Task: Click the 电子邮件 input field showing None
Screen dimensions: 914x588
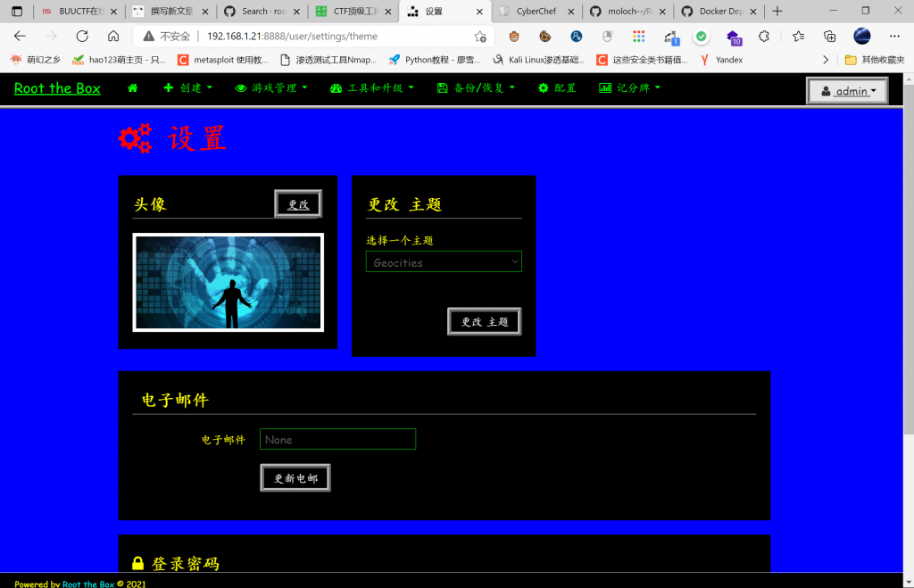Action: [337, 439]
